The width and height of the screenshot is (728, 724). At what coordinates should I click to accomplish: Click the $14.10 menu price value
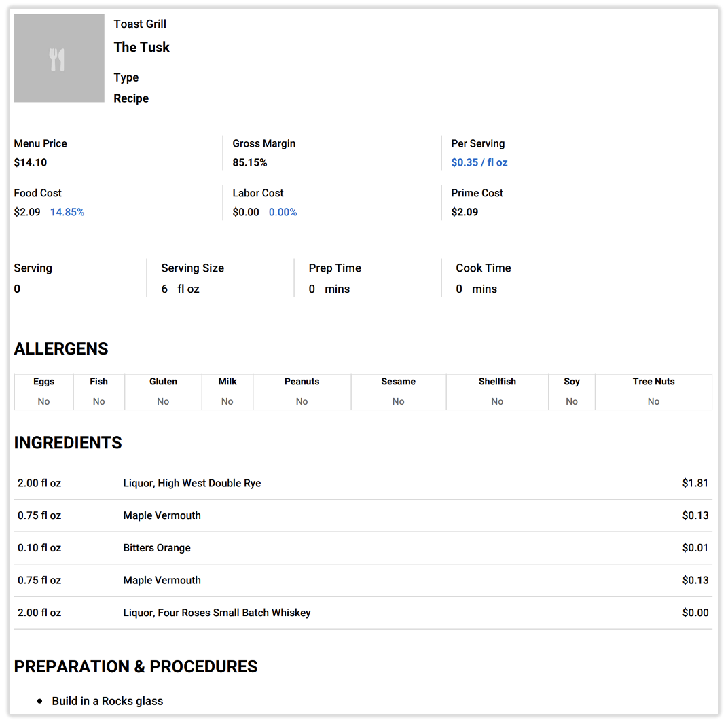pyautogui.click(x=31, y=162)
